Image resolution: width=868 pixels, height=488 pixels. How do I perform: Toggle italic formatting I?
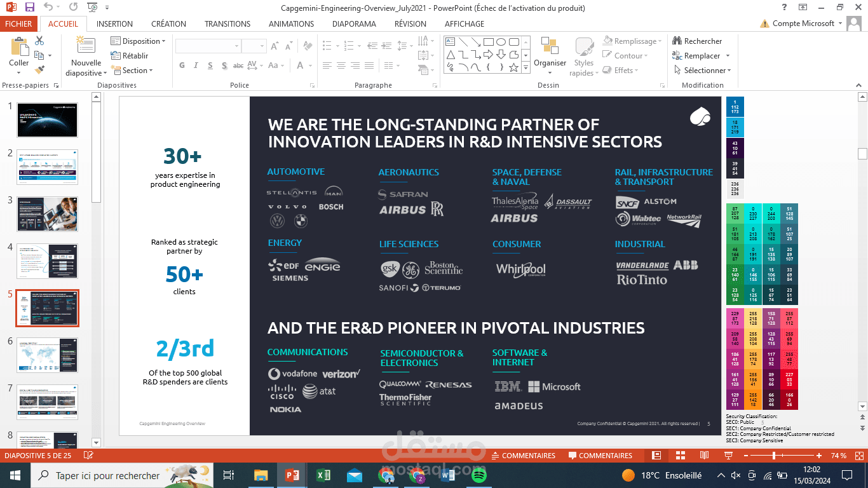[196, 65]
